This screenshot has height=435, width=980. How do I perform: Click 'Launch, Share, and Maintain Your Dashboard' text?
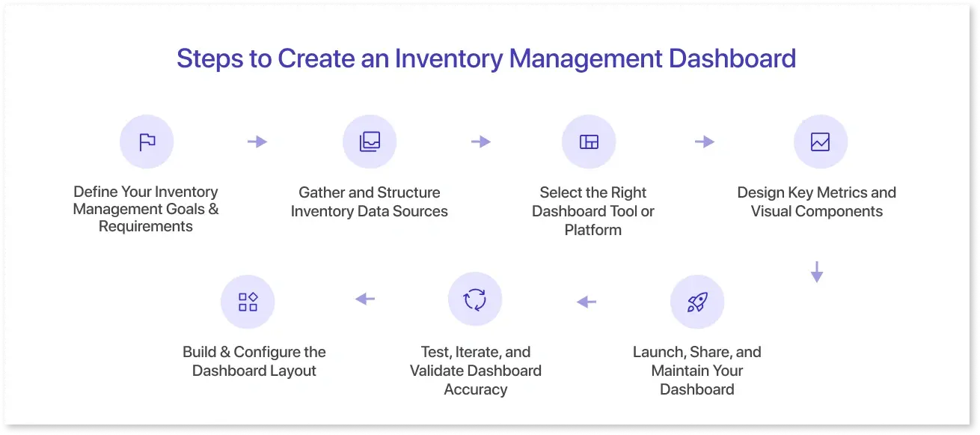tap(697, 371)
